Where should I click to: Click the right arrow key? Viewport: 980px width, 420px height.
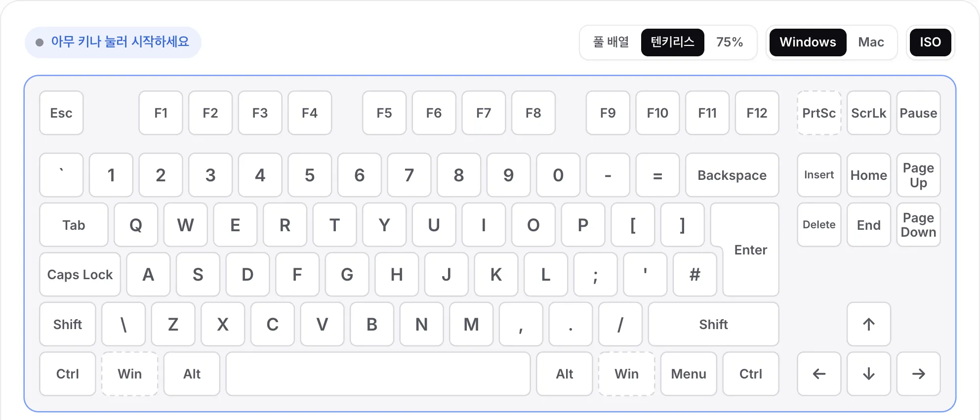coord(918,374)
